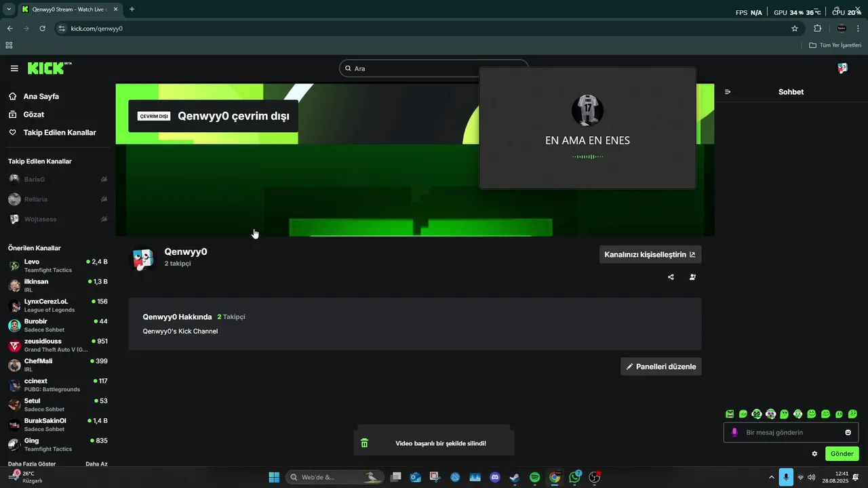Open zeusidiouss channel
The width and height of the screenshot is (868, 488).
(x=58, y=345)
